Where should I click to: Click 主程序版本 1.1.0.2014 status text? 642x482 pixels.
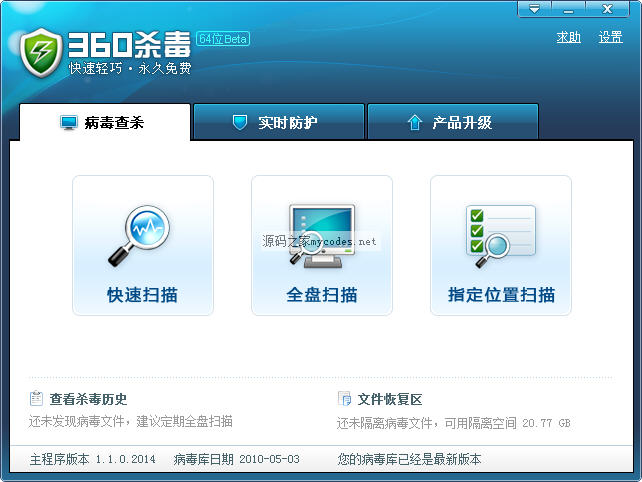click(x=93, y=459)
